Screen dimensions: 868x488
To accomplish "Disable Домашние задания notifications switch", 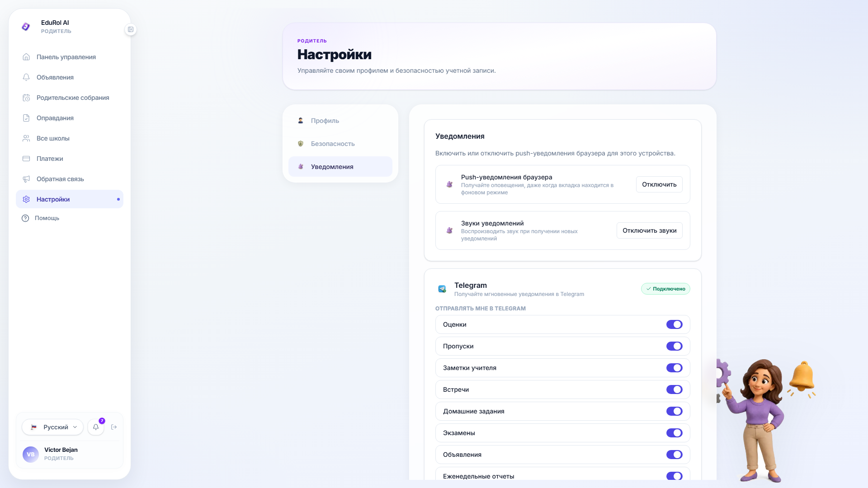I will coord(675,411).
